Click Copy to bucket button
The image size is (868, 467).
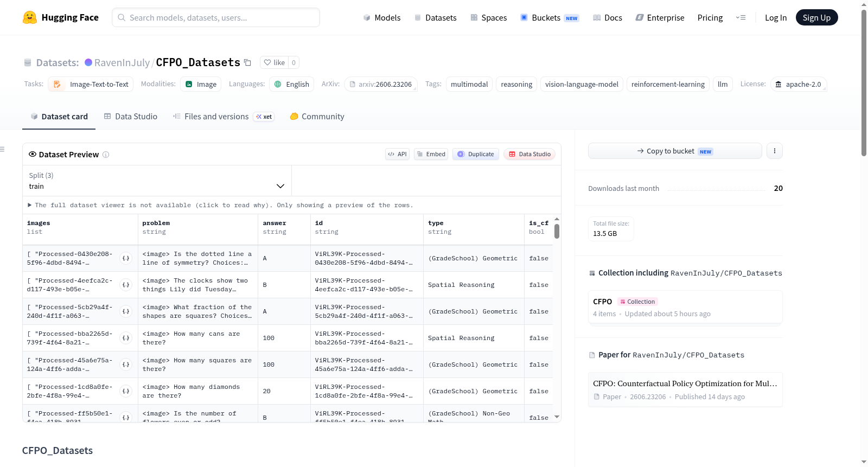pyautogui.click(x=675, y=151)
